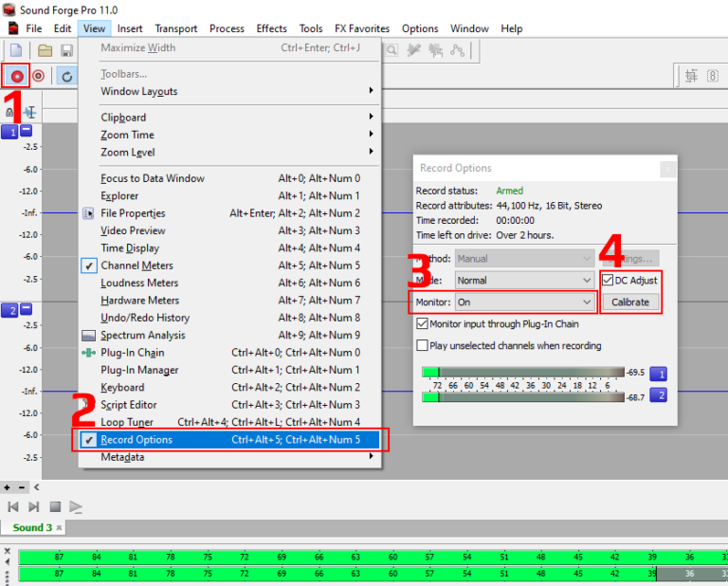728x586 pixels.
Task: Uncheck Monitor input through Plug-In Chain
Action: click(423, 324)
